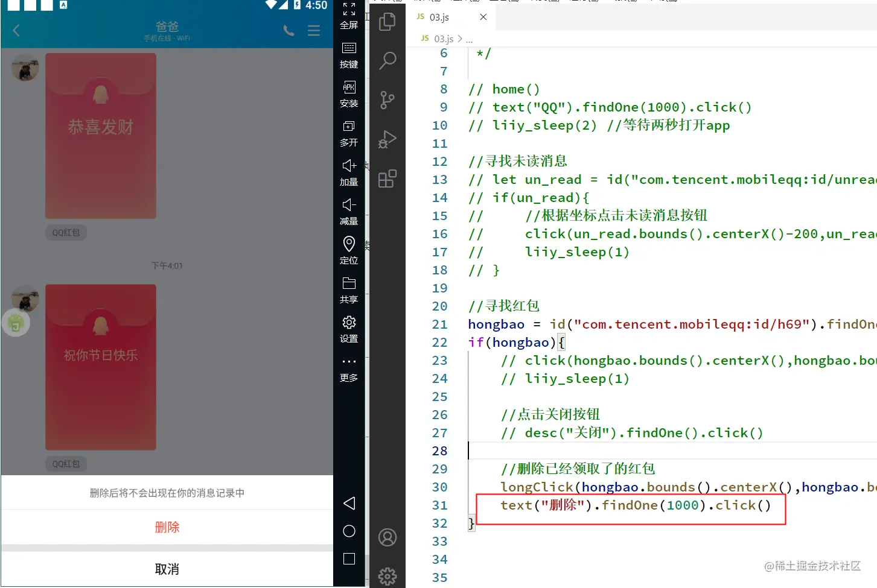Open VS Code Run and Debug view
The height and width of the screenshot is (588, 877).
pos(387,139)
